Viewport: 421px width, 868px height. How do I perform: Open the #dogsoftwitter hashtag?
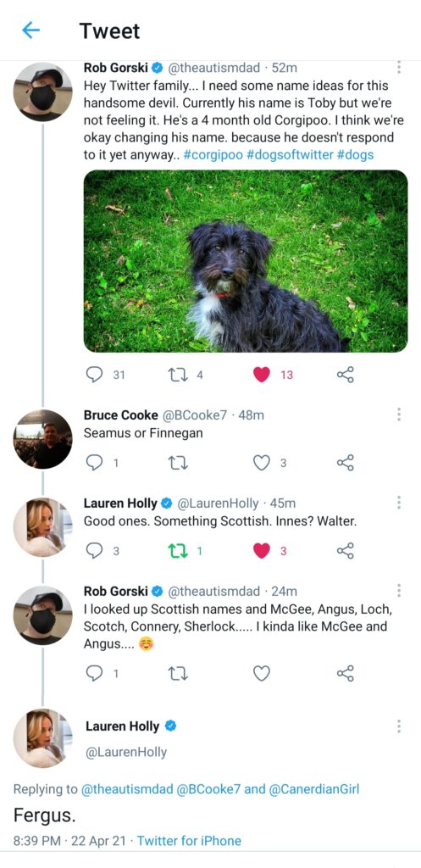point(290,154)
